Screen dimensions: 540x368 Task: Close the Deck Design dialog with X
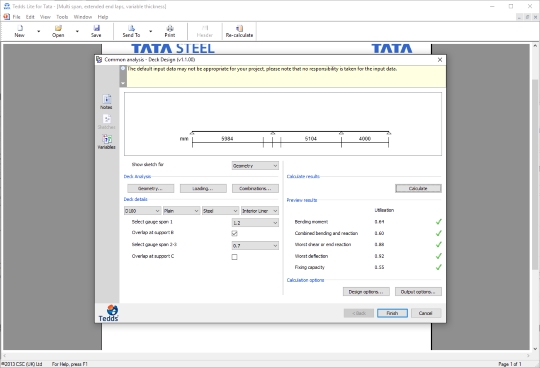click(x=440, y=60)
